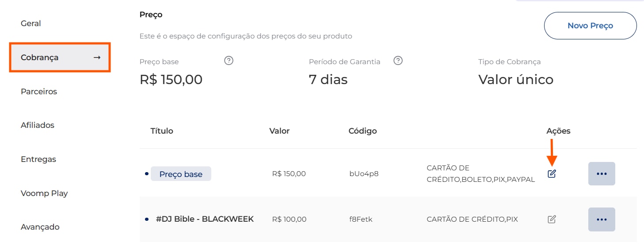Switch to the Entregas section

[x=38, y=159]
